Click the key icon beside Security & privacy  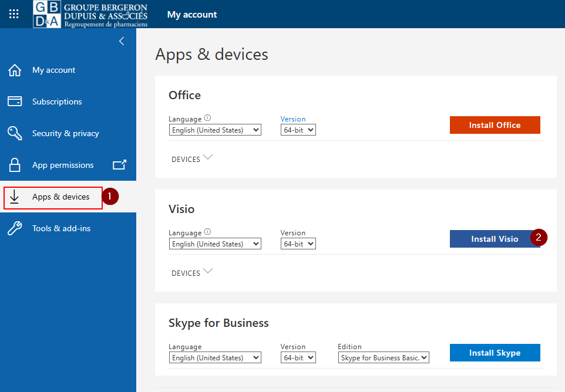coord(15,133)
